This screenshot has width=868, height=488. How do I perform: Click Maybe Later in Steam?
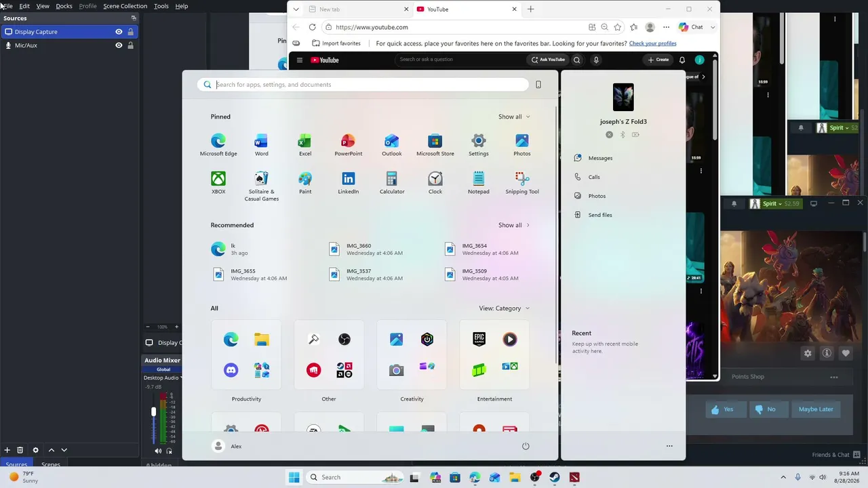[815, 409]
